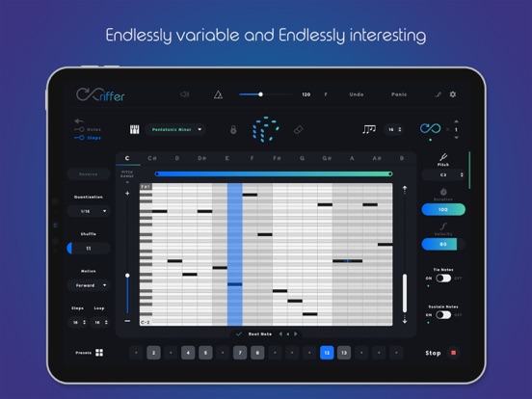Screen dimensions: 532x399
Task: Toggle step 2 in the step row
Action: point(153,353)
